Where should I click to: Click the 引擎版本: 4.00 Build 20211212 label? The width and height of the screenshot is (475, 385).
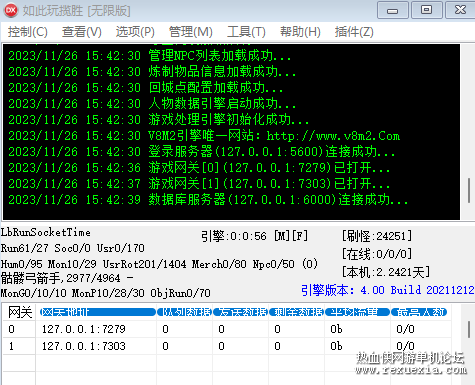coord(388,290)
